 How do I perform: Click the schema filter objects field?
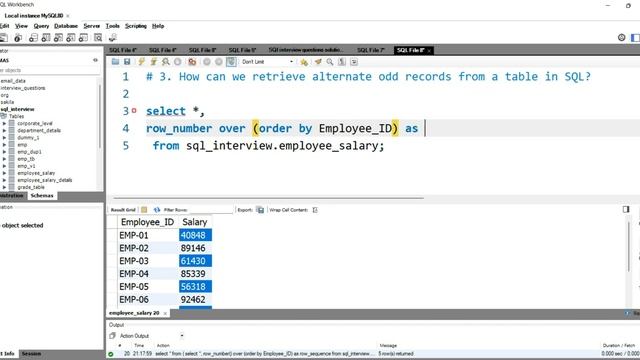coord(49,70)
